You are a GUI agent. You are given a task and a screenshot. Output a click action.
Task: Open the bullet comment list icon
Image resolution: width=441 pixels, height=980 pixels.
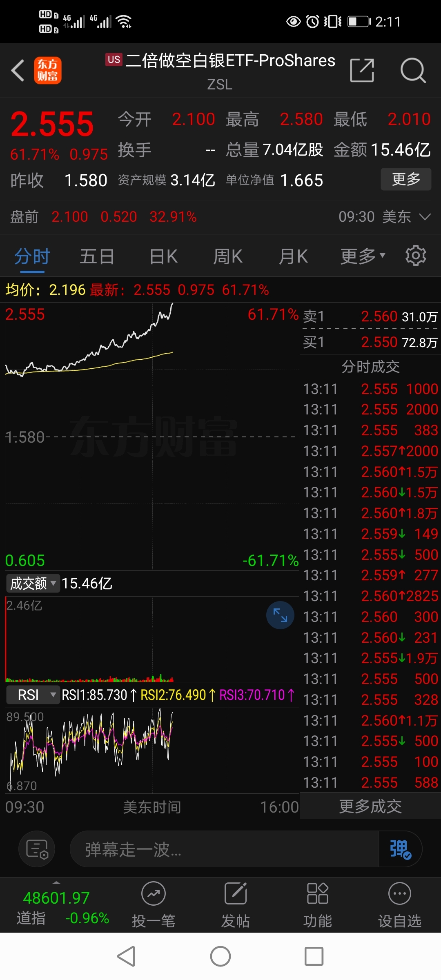coord(37,849)
